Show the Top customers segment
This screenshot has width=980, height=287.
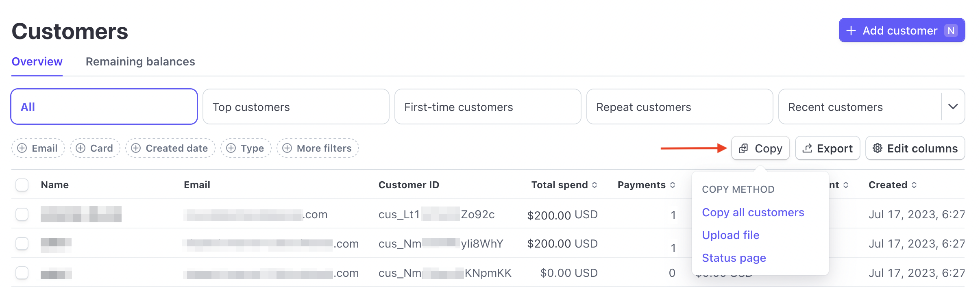click(296, 107)
